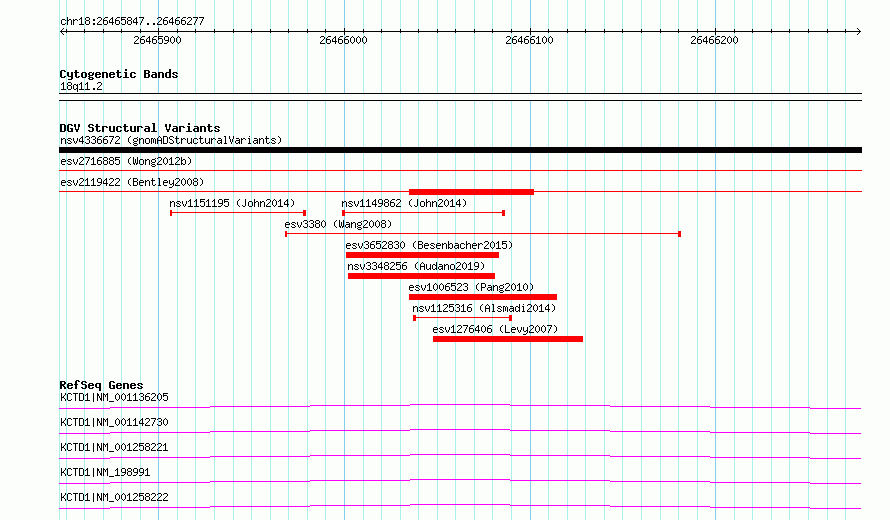Open esv1006523 (Pang2010) variant label
The image size is (890, 520).
point(471,287)
